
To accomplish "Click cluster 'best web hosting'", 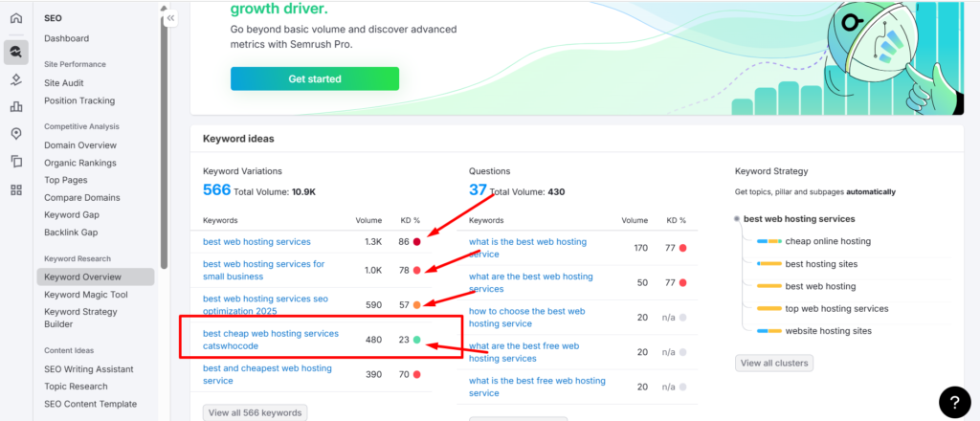I will click(820, 286).
